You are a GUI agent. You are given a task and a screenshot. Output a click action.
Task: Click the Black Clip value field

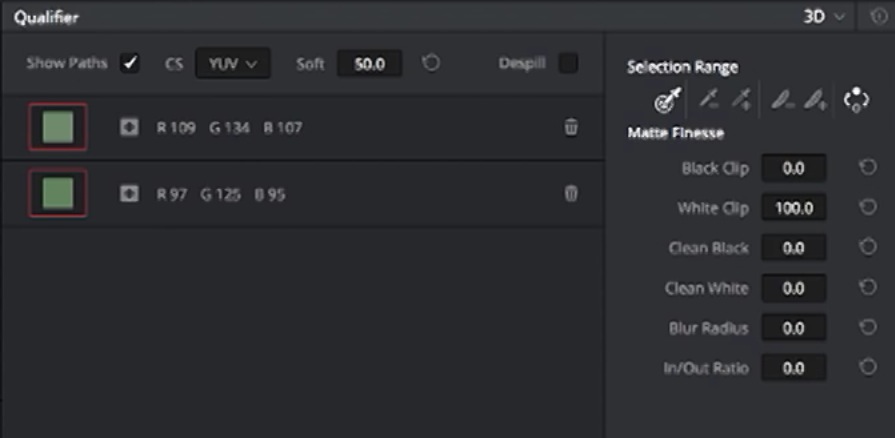coord(793,168)
